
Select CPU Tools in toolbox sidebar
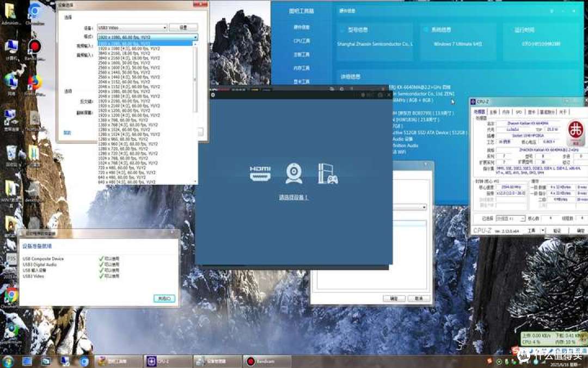click(x=302, y=40)
